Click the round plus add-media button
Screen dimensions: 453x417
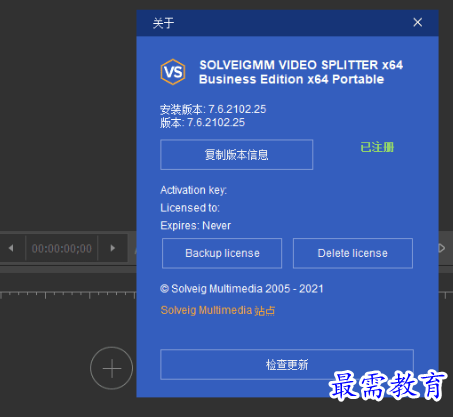pos(111,368)
